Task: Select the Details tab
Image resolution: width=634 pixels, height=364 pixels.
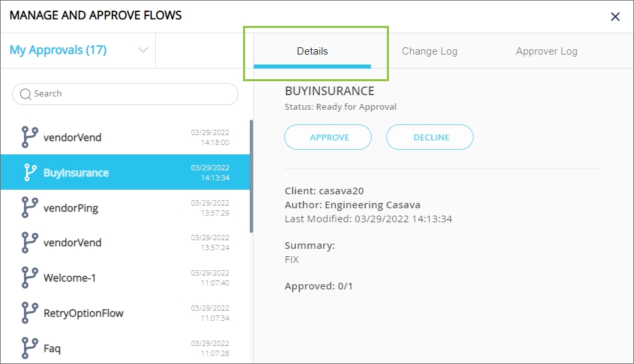Action: coord(312,51)
